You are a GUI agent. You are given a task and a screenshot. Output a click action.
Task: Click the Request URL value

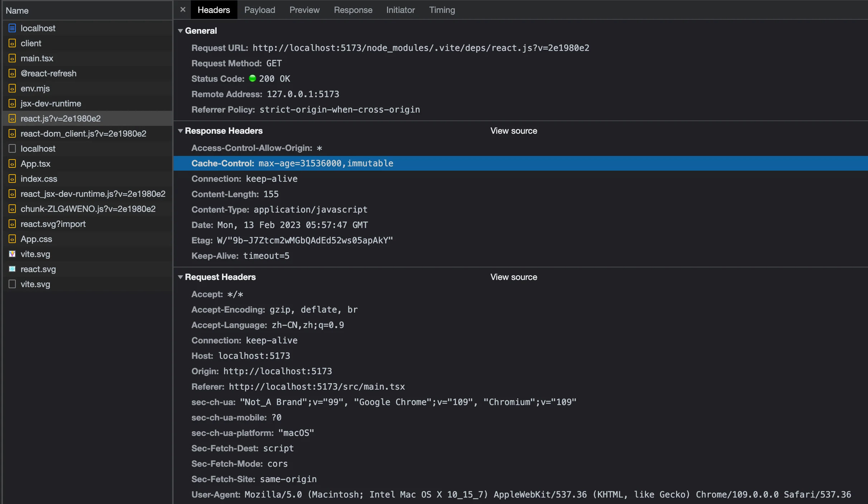point(421,48)
